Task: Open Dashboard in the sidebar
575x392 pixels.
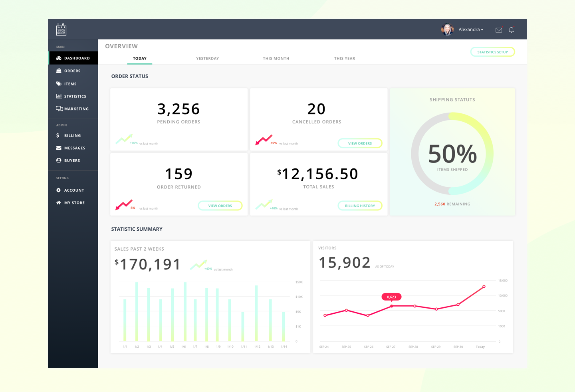Action: pyautogui.click(x=73, y=58)
